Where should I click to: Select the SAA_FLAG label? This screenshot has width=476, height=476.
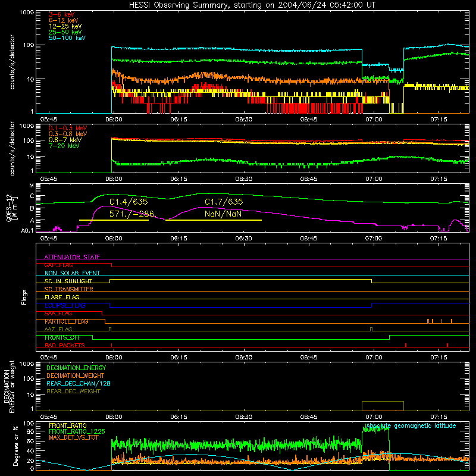point(58,314)
